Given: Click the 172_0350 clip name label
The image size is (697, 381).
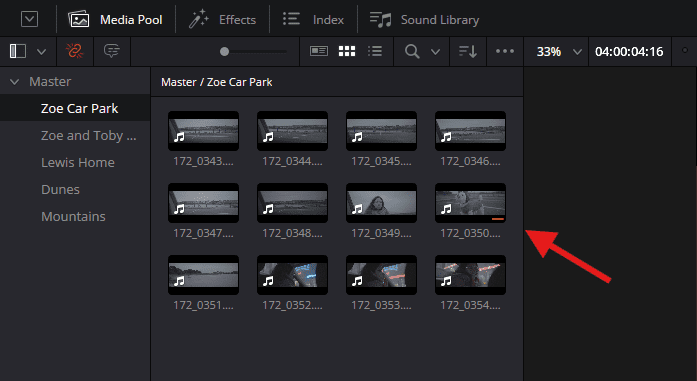Looking at the screenshot, I should (x=470, y=233).
